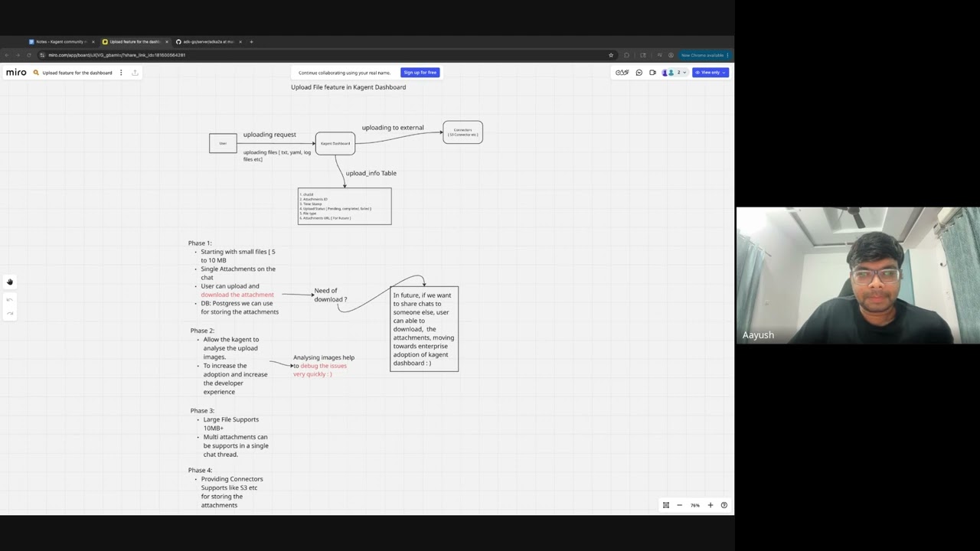Click the 'upload_info Table' label

pos(371,173)
